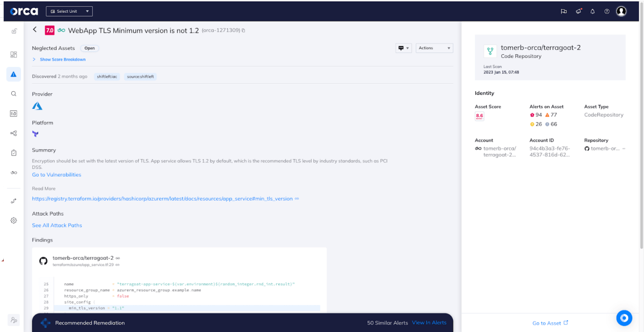Open the compliance clipboard icon in the sidebar
This screenshot has height=332, width=644.
point(13,153)
